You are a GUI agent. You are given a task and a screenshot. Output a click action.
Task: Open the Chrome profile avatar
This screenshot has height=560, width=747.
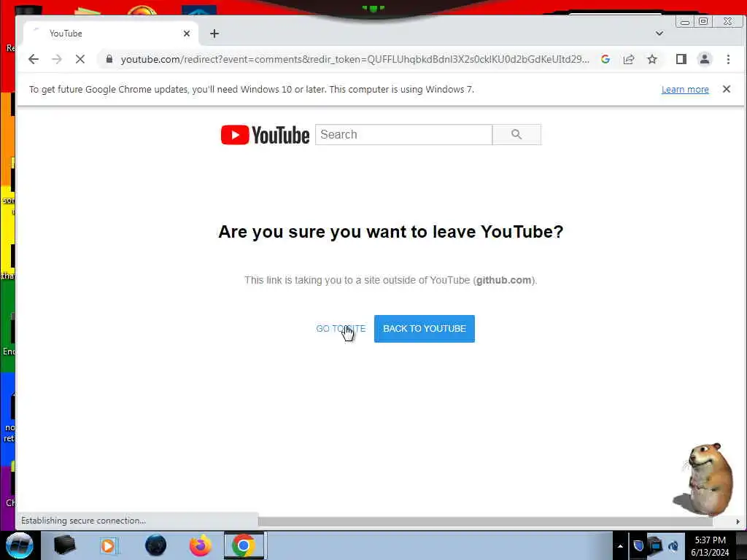coord(705,59)
